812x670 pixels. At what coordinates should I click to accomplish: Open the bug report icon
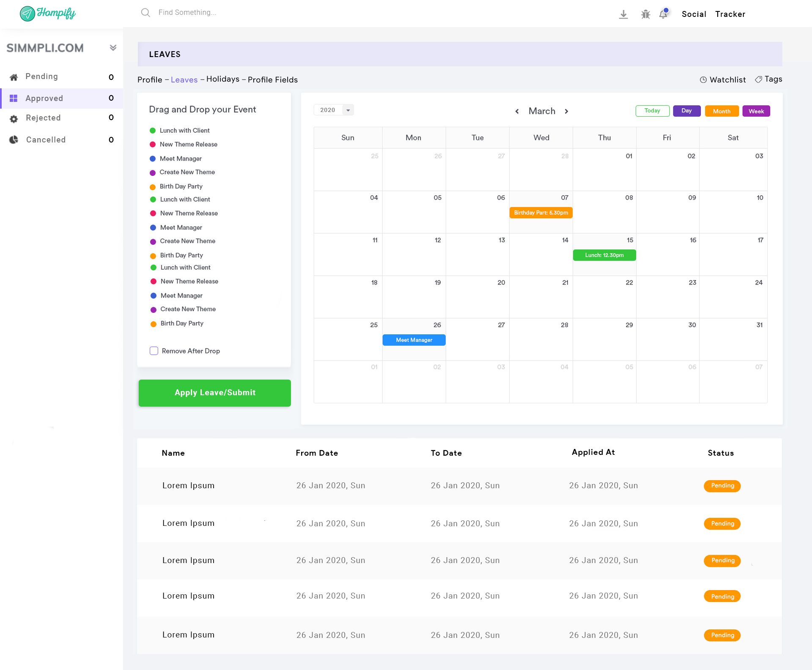tap(645, 14)
